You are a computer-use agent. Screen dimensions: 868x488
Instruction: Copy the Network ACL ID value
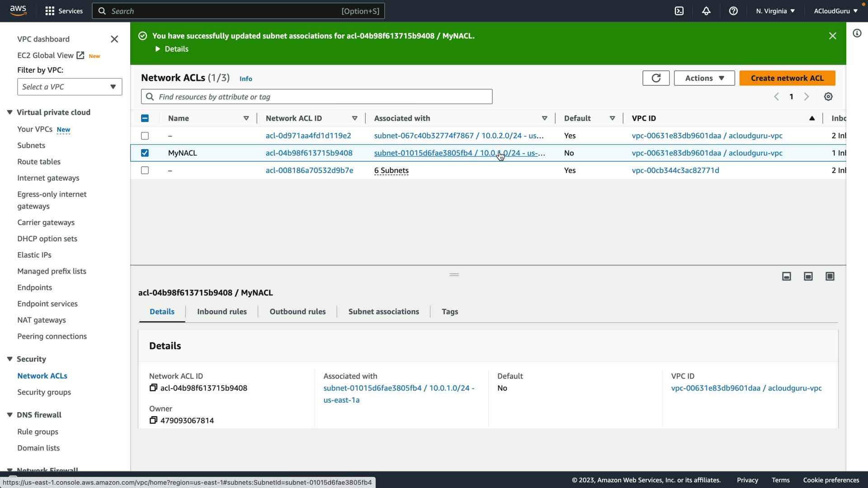tap(153, 388)
